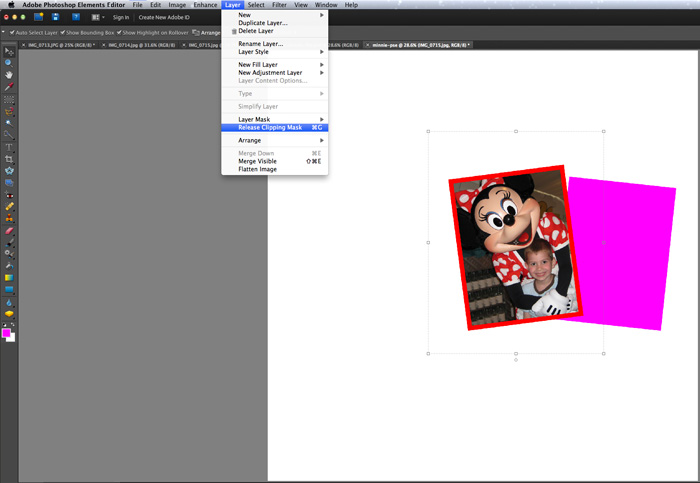Select the Straighten tool
This screenshot has width=700, height=483.
coord(9,183)
